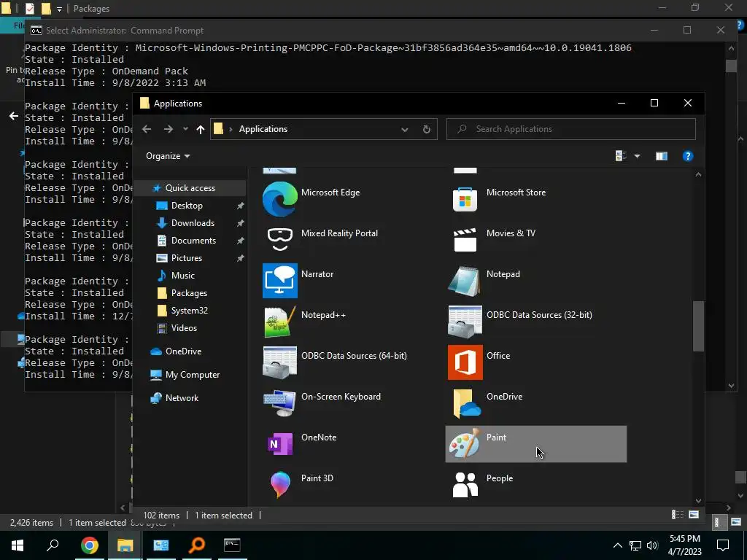This screenshot has height=560, width=747.
Task: Go up one folder level arrow
Action: pos(200,130)
